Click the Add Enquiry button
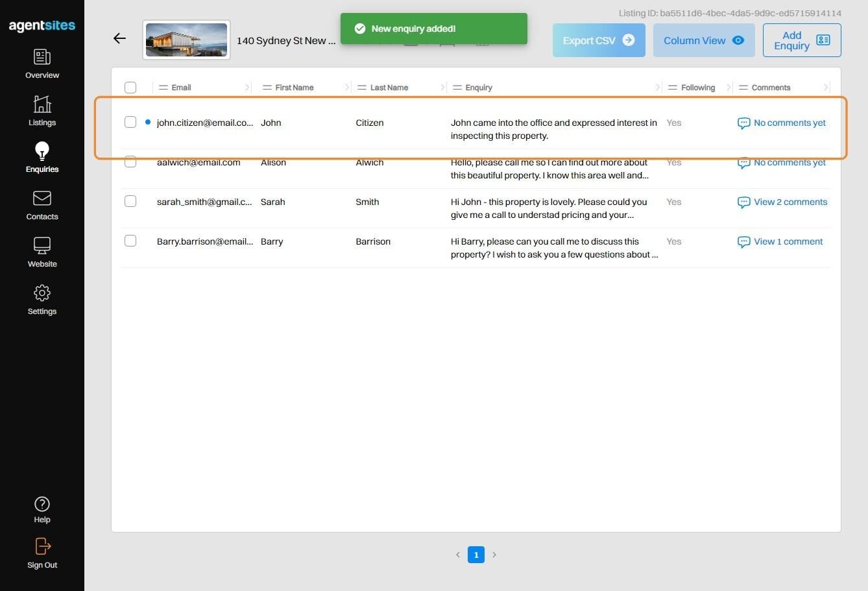This screenshot has width=868, height=591. tap(802, 40)
